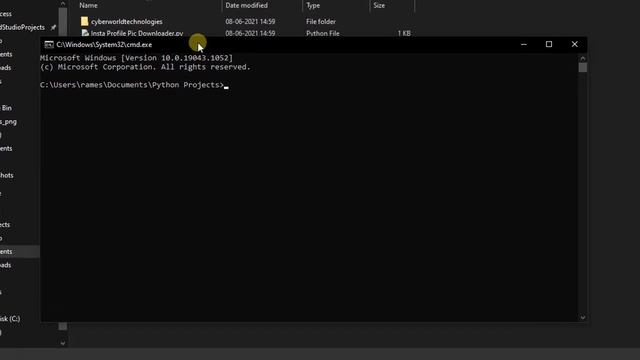Click the Microsoft Corporation copyright line
This screenshot has height=360, width=640.
tap(145, 67)
